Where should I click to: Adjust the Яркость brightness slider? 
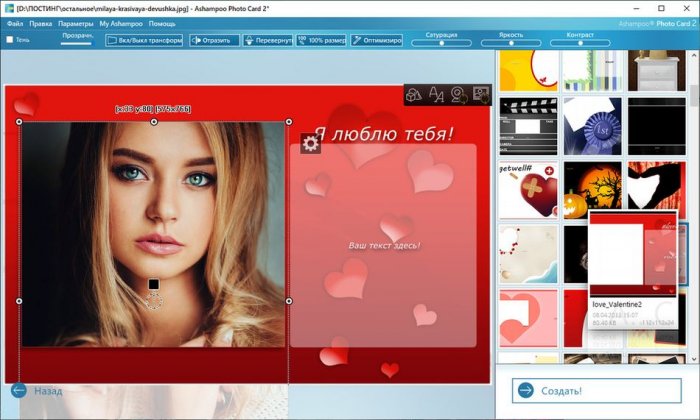511,43
